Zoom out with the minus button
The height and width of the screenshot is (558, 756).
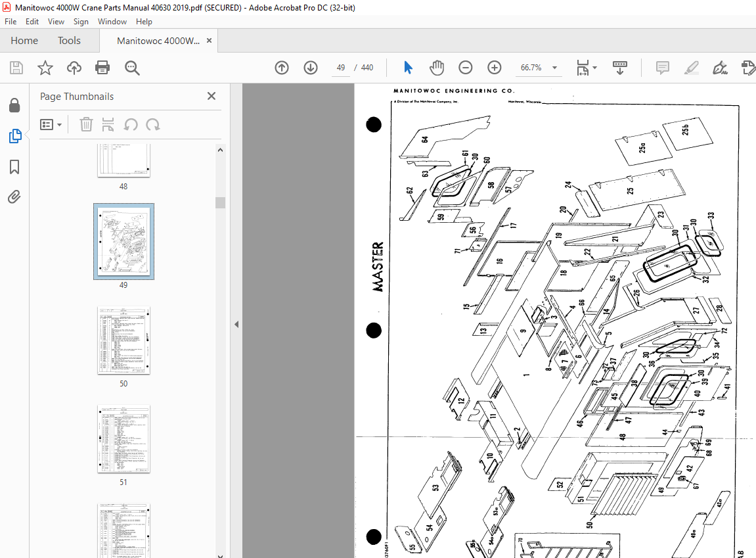(465, 68)
